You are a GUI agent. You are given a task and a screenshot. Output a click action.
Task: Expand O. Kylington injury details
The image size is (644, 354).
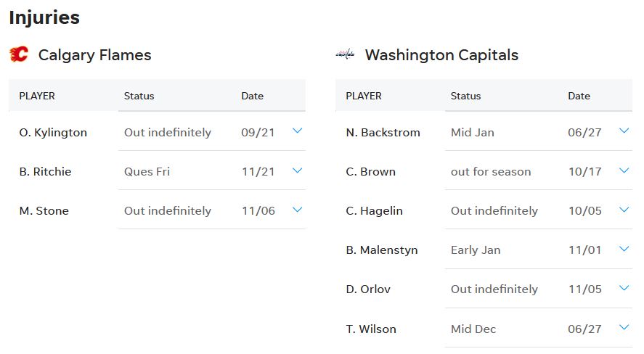click(x=297, y=131)
